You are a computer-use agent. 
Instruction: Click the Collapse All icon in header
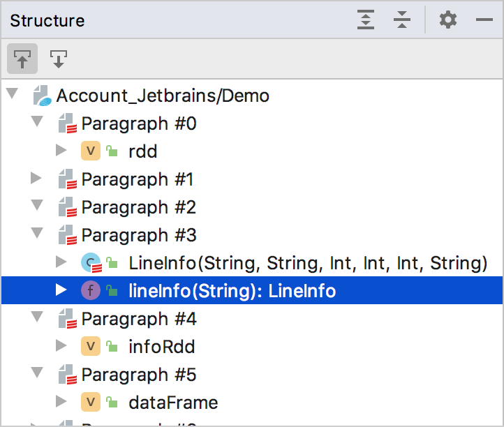[402, 20]
